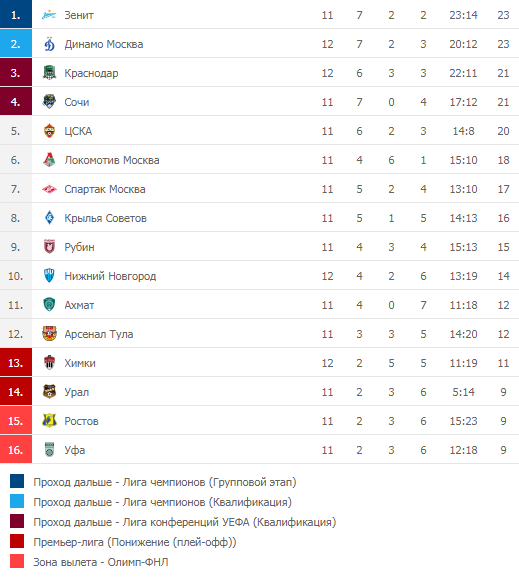
Task: Click the Lokomotiv Moscow logo
Action: (x=49, y=160)
